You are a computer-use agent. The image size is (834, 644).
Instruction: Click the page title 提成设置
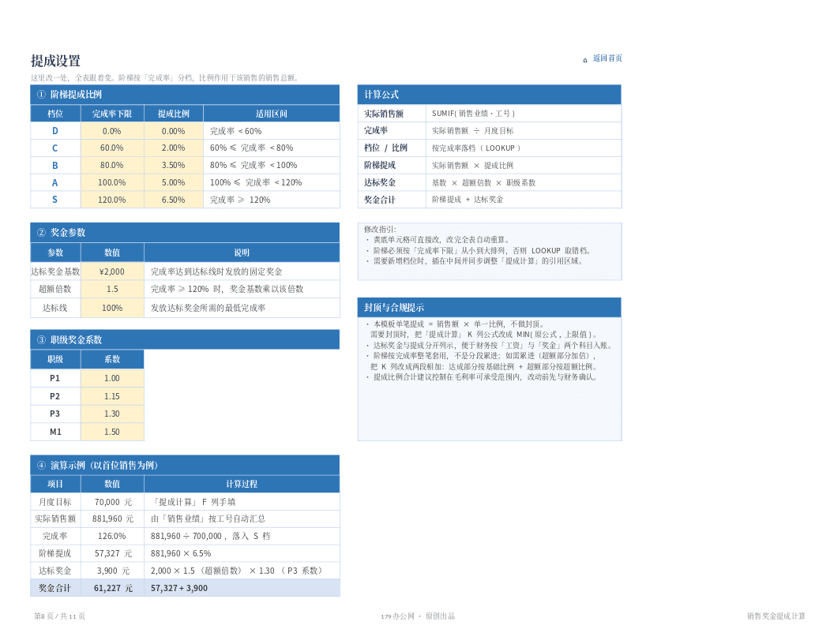(55, 61)
